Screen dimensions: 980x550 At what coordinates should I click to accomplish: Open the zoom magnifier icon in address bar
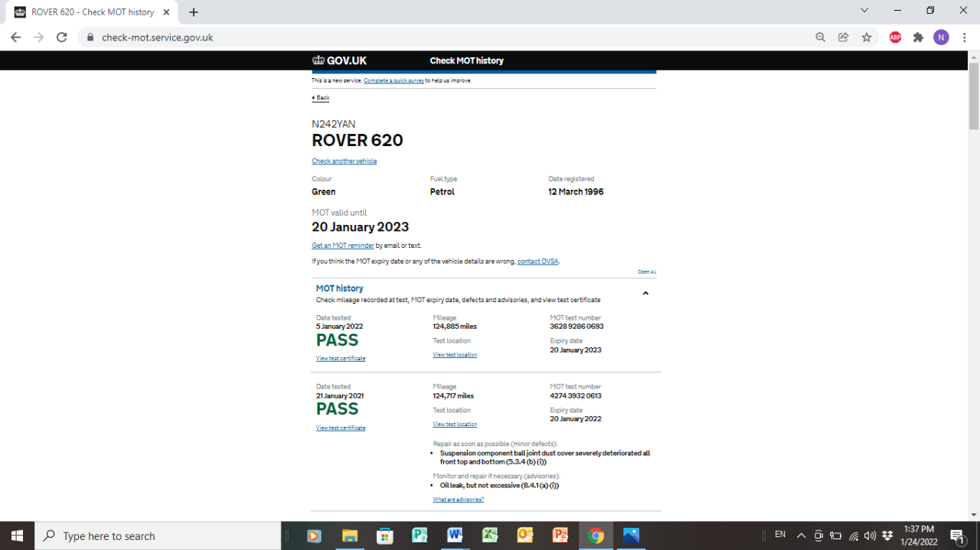[820, 37]
